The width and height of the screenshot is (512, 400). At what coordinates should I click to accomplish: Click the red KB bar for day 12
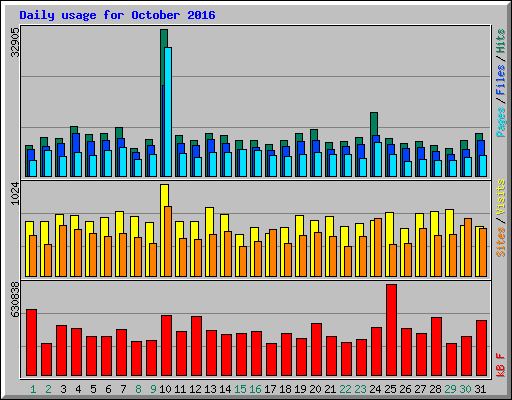[x=196, y=346]
